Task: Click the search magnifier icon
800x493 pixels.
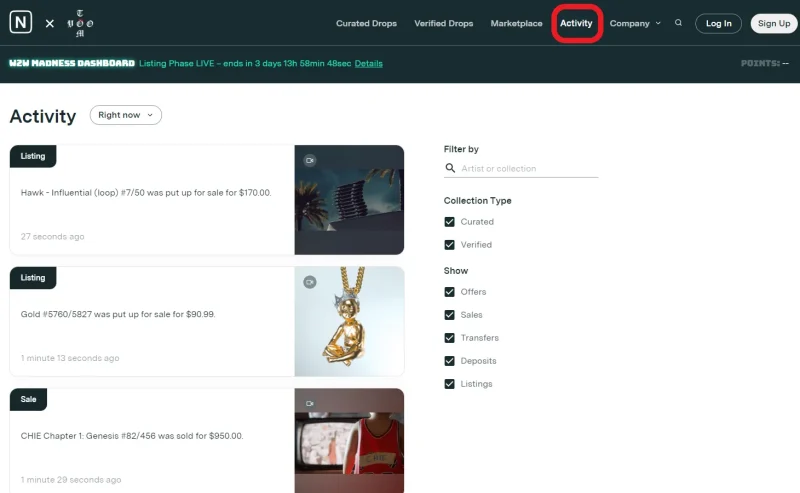Action: 679,23
